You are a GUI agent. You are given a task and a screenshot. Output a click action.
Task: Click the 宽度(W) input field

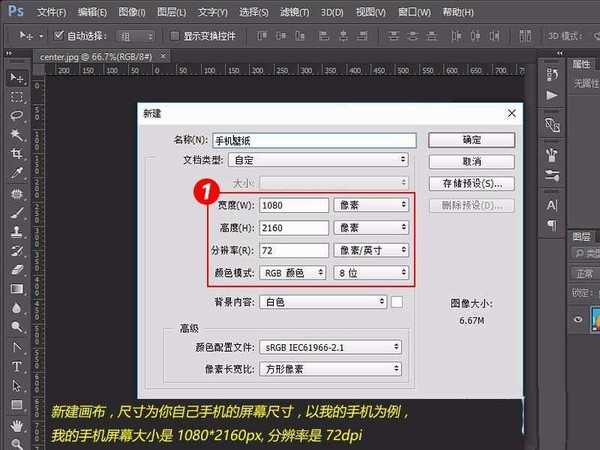[x=293, y=205]
